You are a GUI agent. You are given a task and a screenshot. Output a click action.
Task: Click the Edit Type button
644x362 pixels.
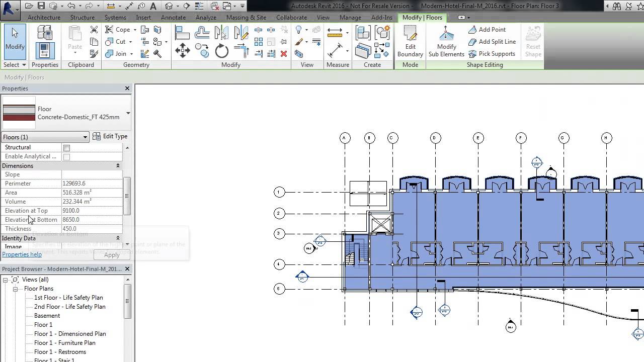pos(110,136)
